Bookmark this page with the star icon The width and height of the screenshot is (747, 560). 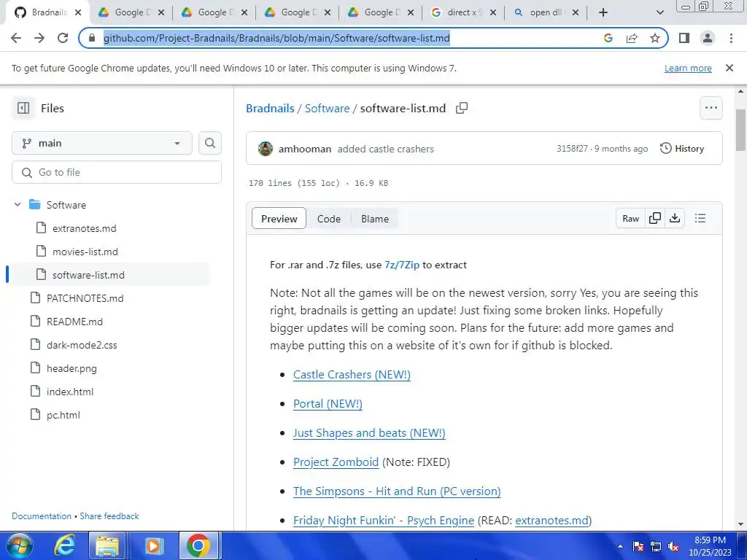[x=655, y=38]
